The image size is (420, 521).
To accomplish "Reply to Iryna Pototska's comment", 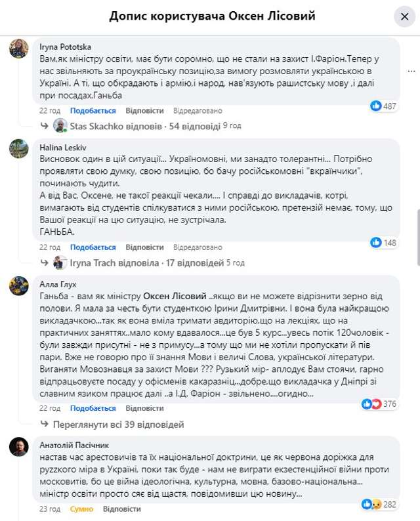I will pos(140,111).
